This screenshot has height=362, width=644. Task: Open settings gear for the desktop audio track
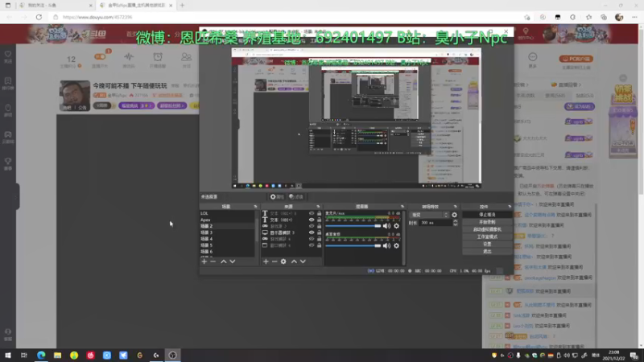point(396,245)
